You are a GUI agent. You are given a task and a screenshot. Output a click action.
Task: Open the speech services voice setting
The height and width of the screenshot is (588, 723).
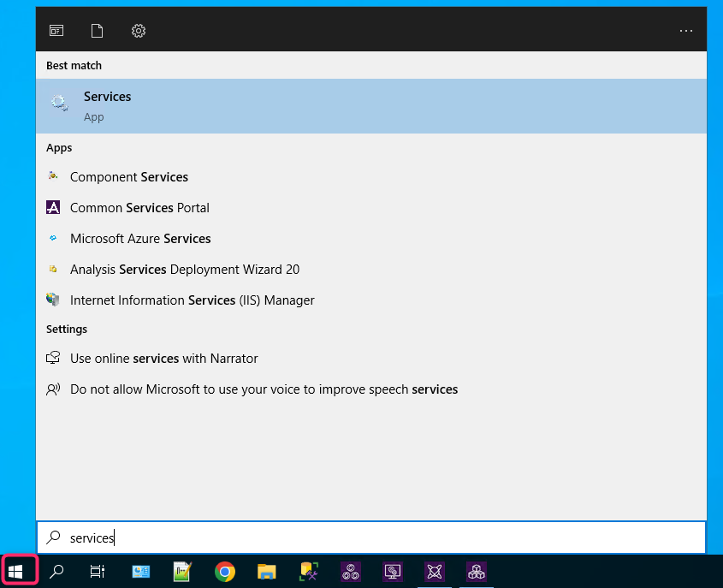pos(371,389)
